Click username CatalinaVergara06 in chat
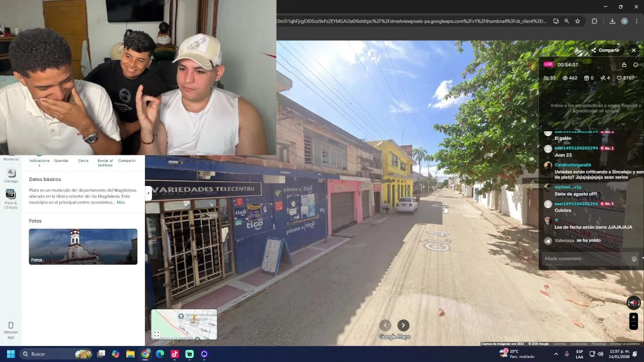Viewport: 644px width, 362px height. coord(573,165)
